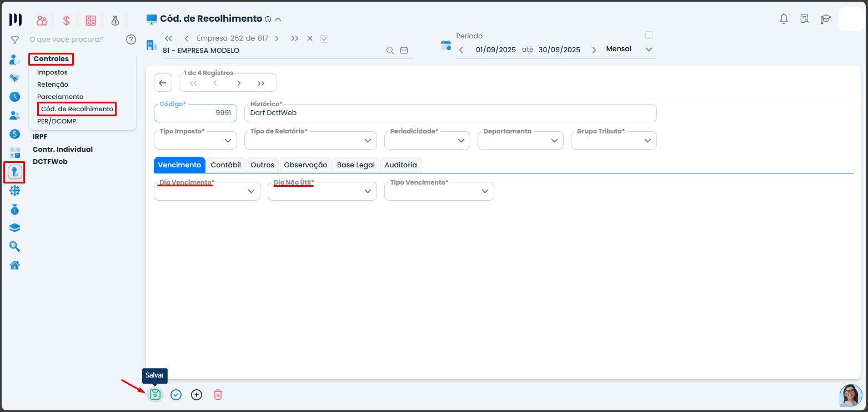
Task: Click the home icon in sidebar
Action: coord(15,265)
